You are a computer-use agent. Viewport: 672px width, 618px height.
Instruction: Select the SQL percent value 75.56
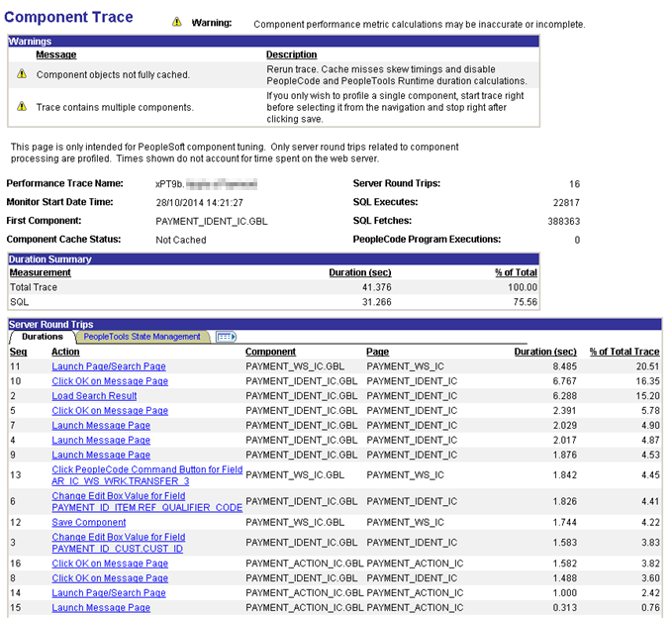525,302
